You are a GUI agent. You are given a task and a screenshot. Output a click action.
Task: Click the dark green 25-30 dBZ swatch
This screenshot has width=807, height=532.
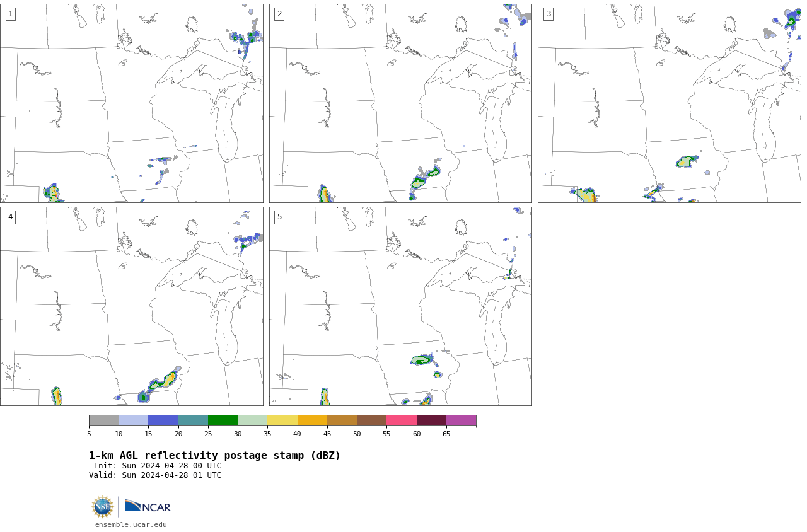point(223,420)
